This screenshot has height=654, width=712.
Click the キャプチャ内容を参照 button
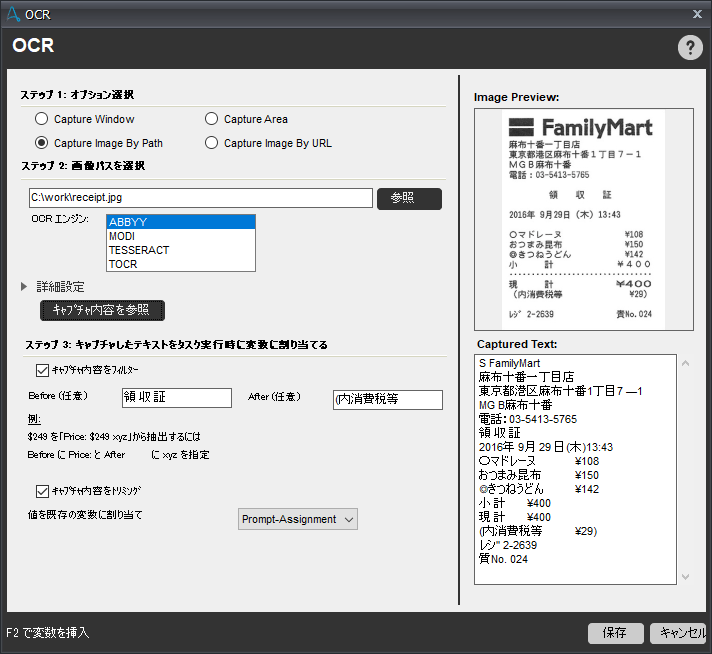pyautogui.click(x=102, y=310)
